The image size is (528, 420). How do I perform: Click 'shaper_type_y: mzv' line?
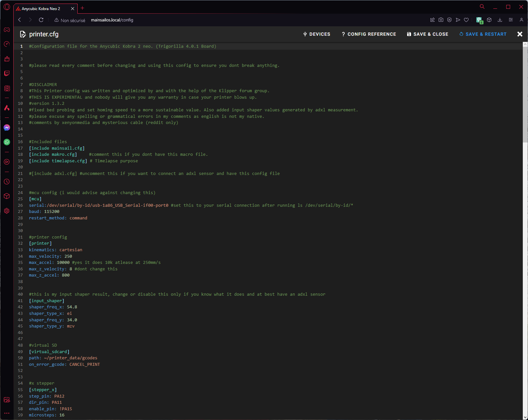(52, 326)
